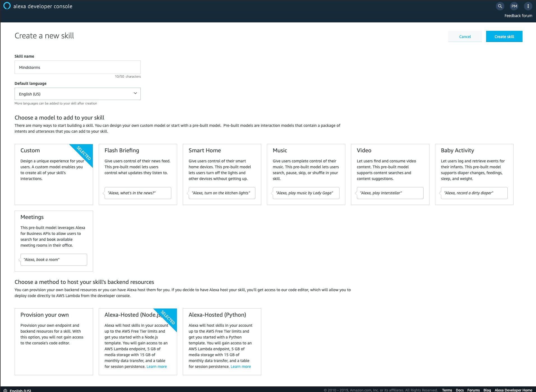Image resolution: width=536 pixels, height=392 pixels.
Task: Open search with the magnifier icon
Action: (500, 6)
